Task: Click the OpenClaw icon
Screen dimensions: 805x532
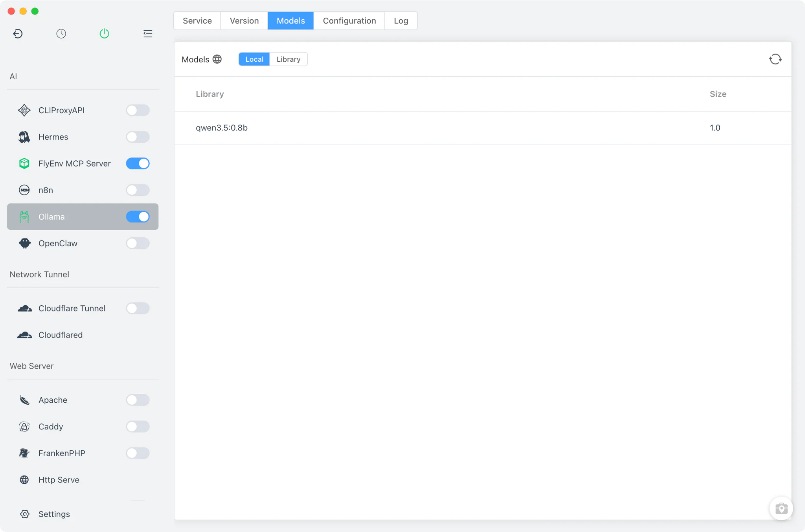Action: tap(24, 243)
